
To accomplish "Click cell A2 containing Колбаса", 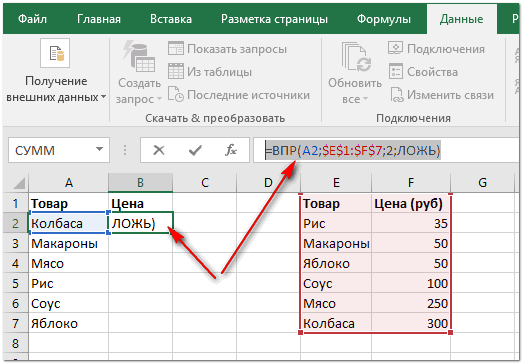I will point(68,223).
